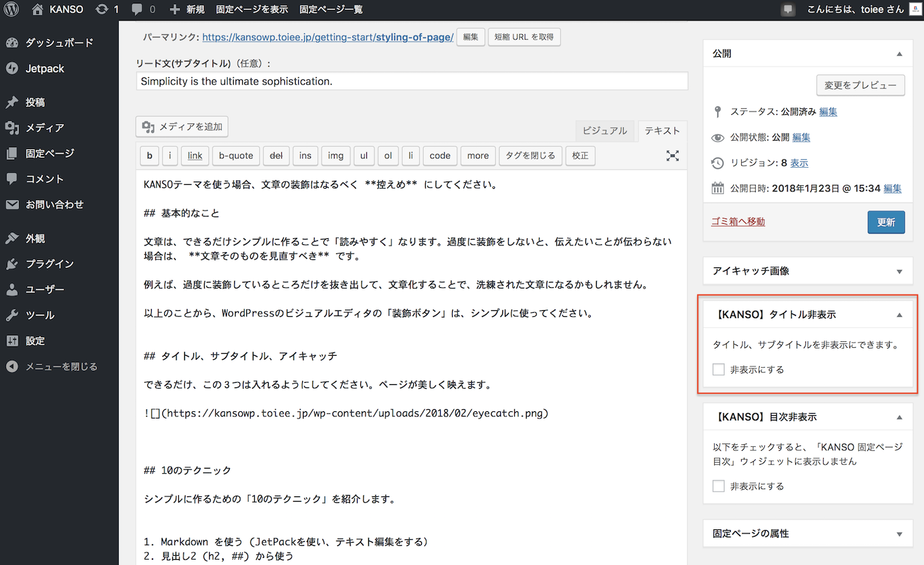Open the updates icon showing 1
Screen dimensions: 924x565
coord(107,9)
